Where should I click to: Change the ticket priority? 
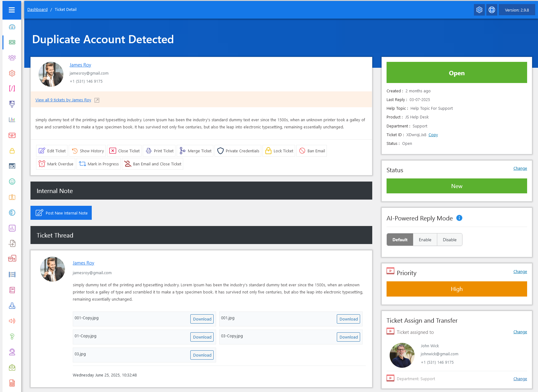pyautogui.click(x=520, y=272)
